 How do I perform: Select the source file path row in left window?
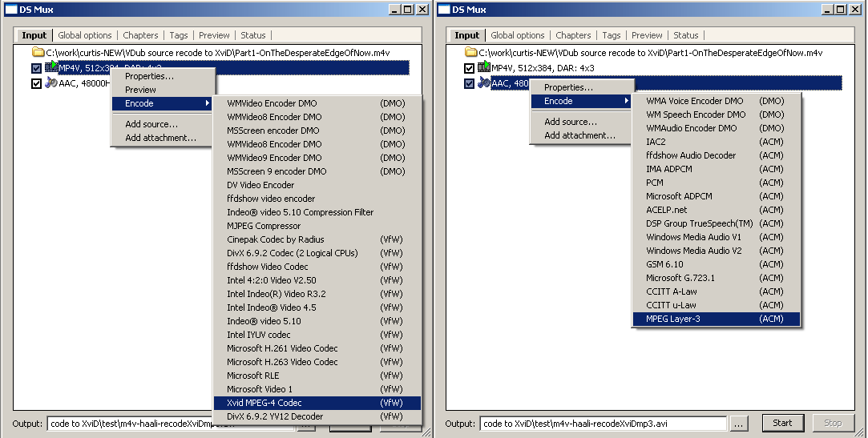tap(217, 53)
